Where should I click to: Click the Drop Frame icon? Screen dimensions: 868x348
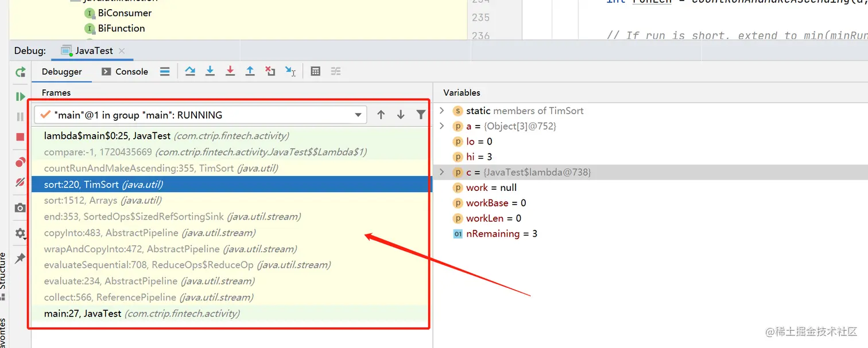tap(270, 71)
